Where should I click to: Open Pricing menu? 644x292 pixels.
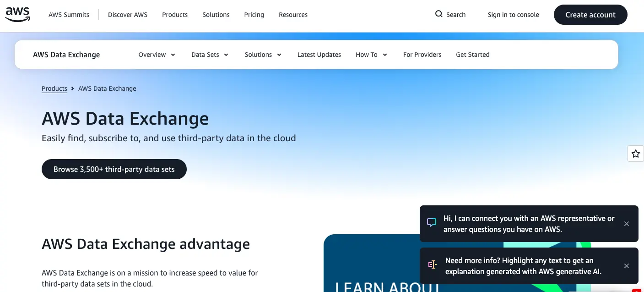coord(254,15)
